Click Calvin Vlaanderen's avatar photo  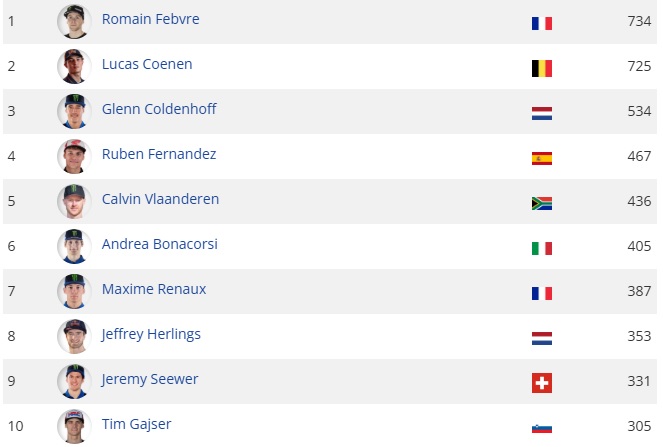[74, 201]
